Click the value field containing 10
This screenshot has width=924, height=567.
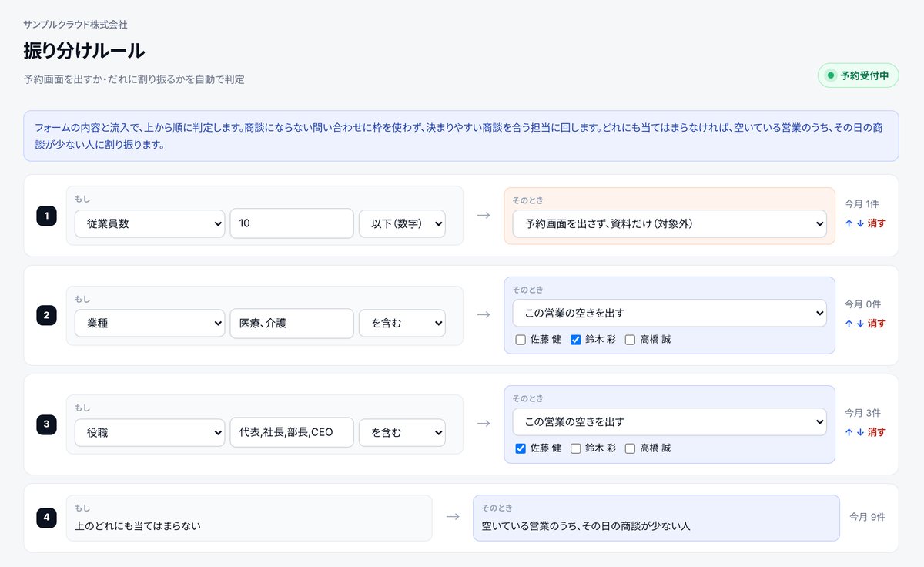[292, 223]
